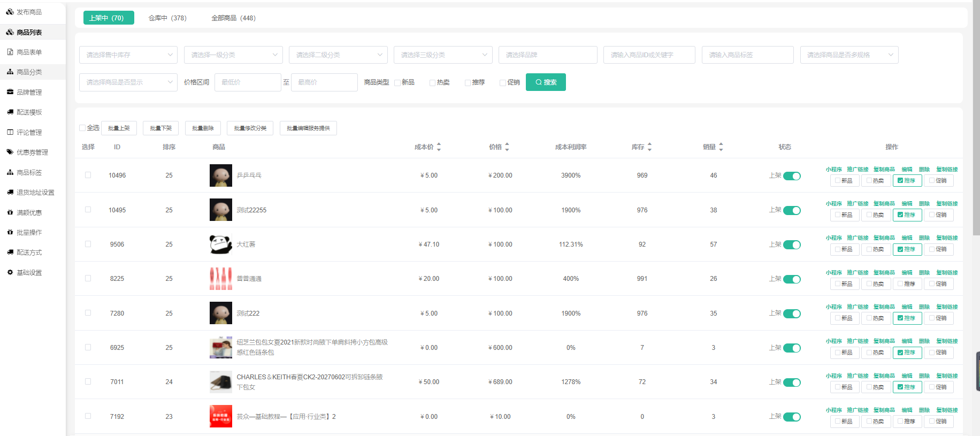Open 商品表单 via its sidebar icon
Screen dimensions: 980x436
click(10, 52)
